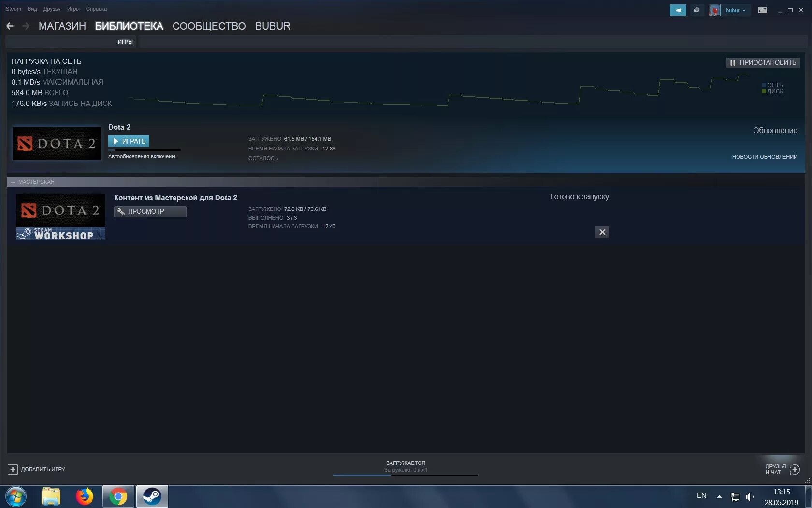This screenshot has height=508, width=812.
Task: Open the Справка menu
Action: [96, 9]
